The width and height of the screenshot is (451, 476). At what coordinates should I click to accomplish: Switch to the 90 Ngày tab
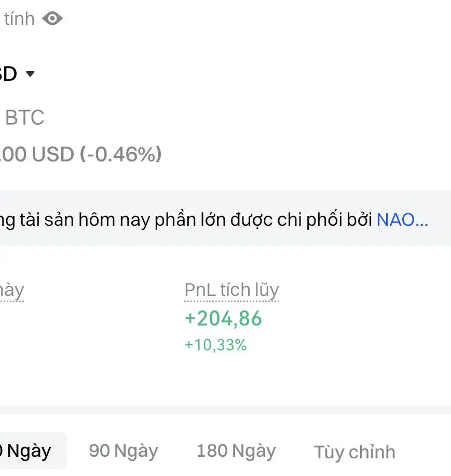click(123, 451)
